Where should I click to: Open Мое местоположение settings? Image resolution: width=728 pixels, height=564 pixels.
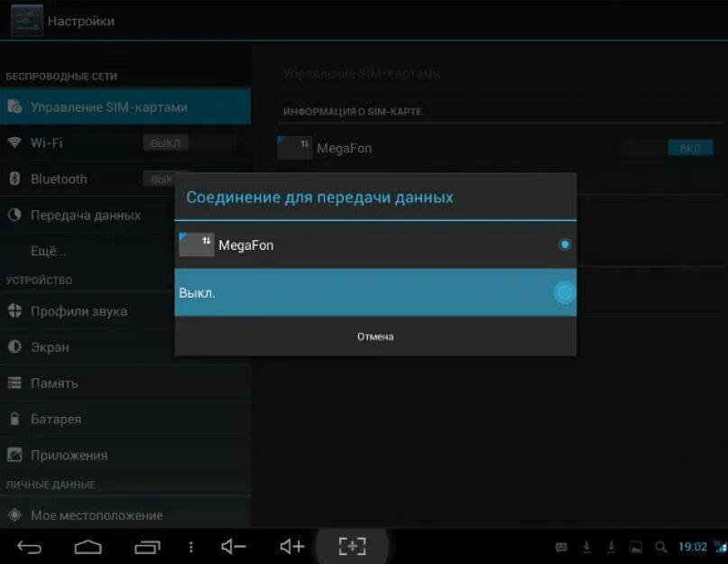[125, 514]
